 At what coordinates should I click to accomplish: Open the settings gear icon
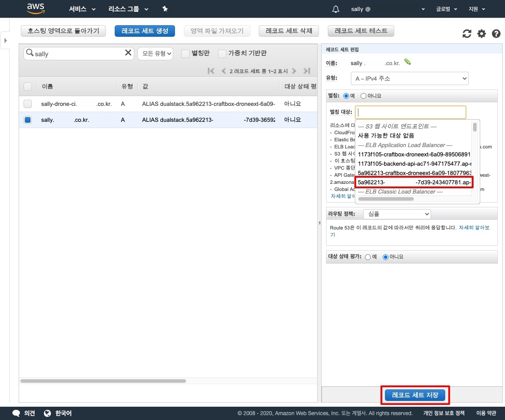(482, 34)
